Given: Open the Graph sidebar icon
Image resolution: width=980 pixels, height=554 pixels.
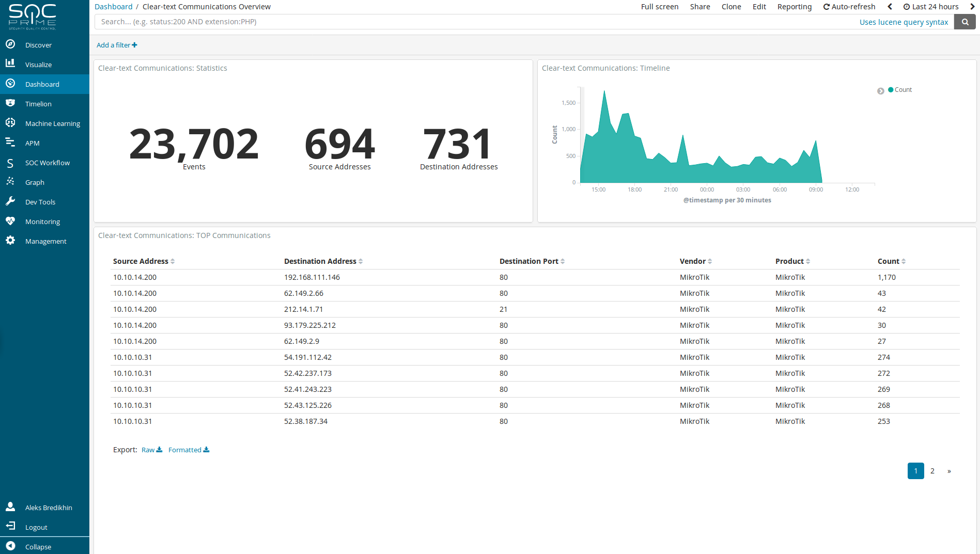Looking at the screenshot, I should point(10,182).
